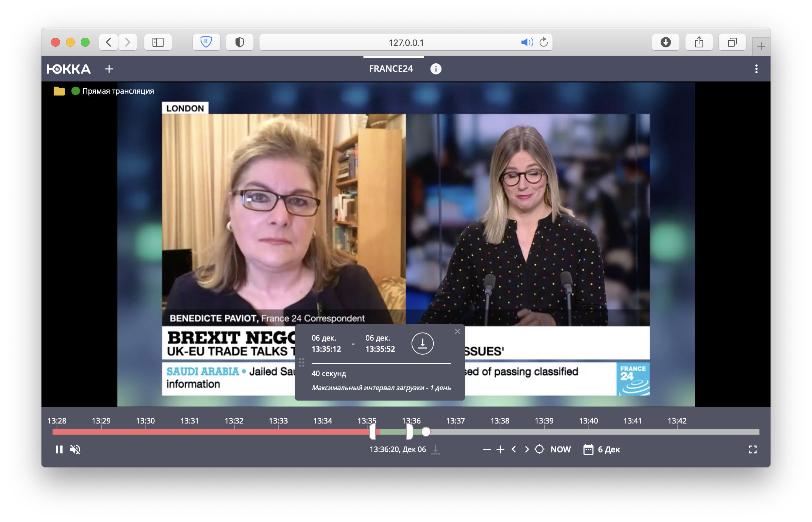
Task: Mute the tab audio speaker icon
Action: (527, 42)
